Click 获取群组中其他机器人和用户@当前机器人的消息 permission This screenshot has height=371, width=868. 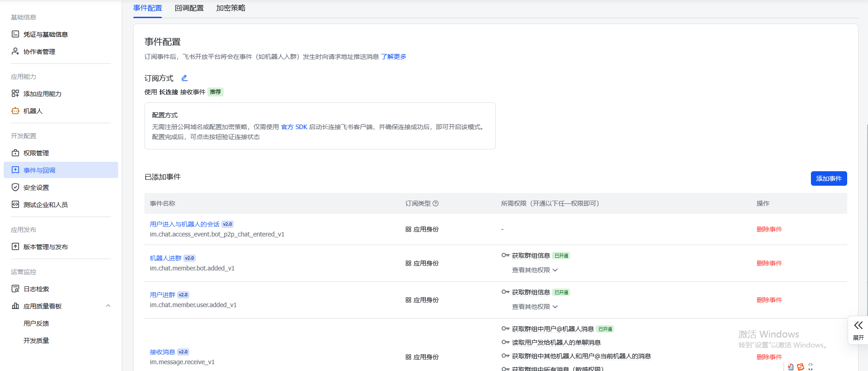(x=581, y=356)
